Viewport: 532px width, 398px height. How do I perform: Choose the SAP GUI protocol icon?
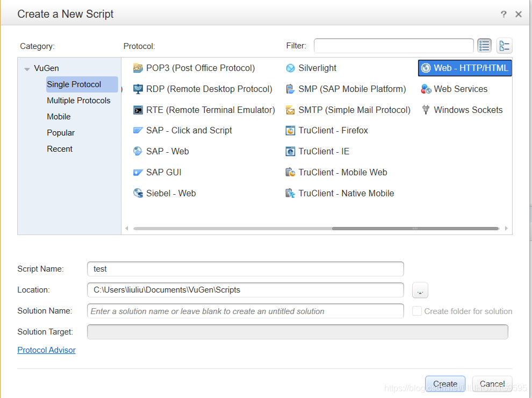(138, 173)
